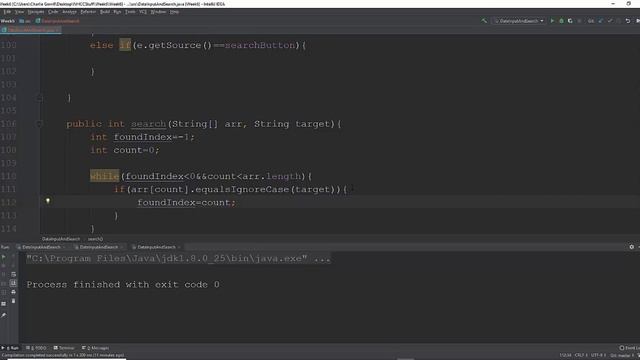Viewport: 640px width, 360px height.
Task: Open the Window menu
Action: click(158, 12)
